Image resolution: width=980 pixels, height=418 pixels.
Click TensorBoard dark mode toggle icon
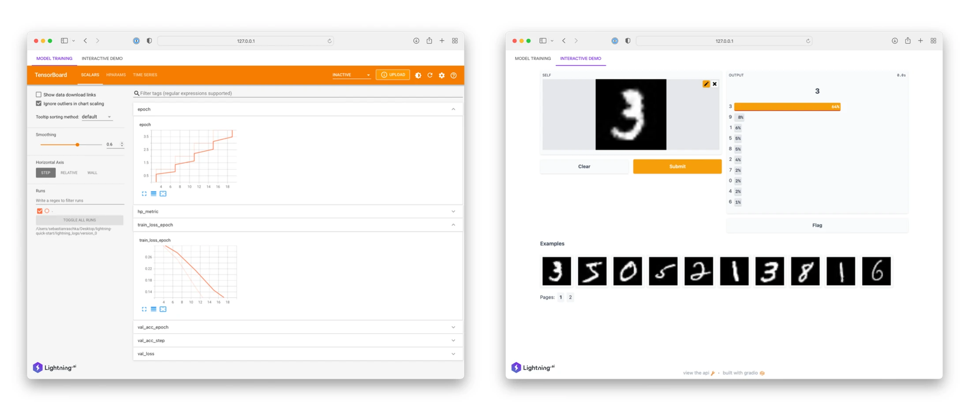(x=418, y=75)
